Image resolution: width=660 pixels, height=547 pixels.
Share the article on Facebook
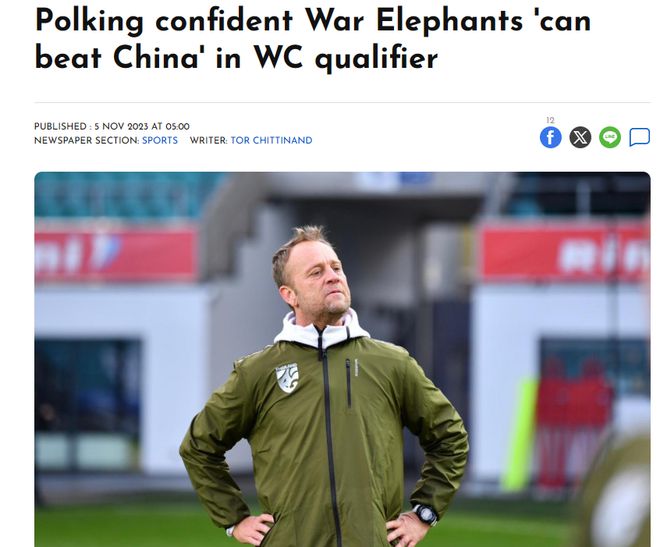(551, 138)
